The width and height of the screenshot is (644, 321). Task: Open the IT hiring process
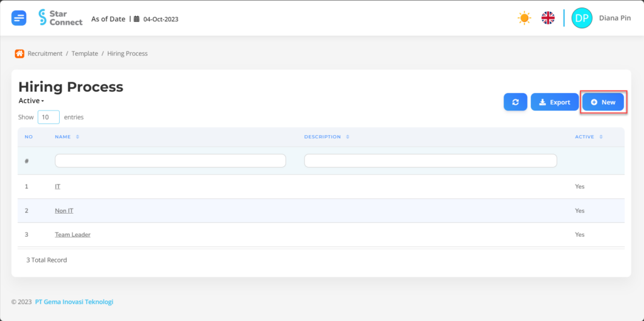pyautogui.click(x=57, y=187)
